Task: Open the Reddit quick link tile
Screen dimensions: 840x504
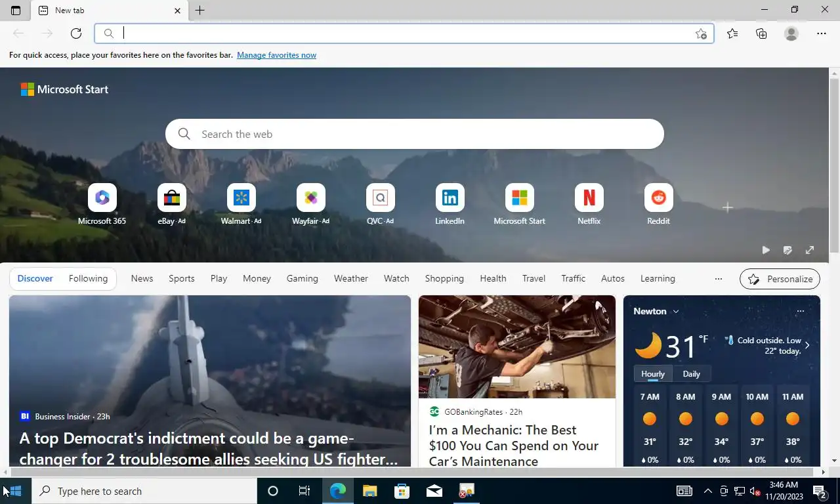Action: point(658,205)
